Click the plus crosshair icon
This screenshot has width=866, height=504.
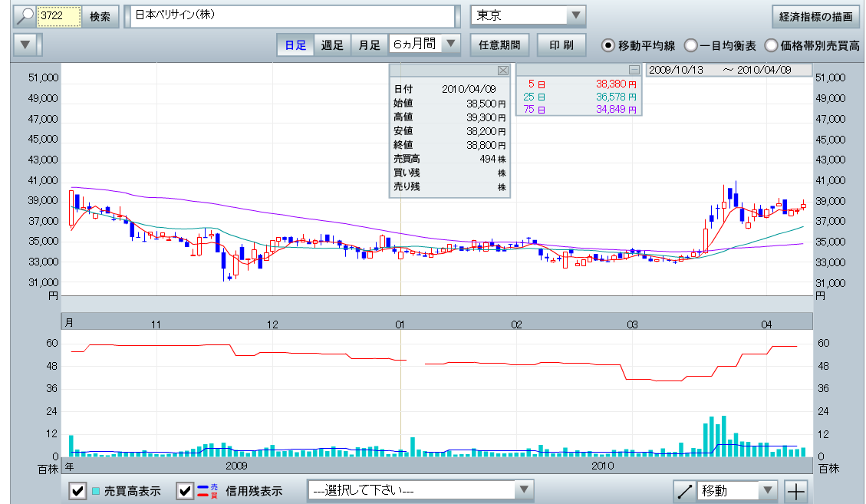(x=797, y=491)
